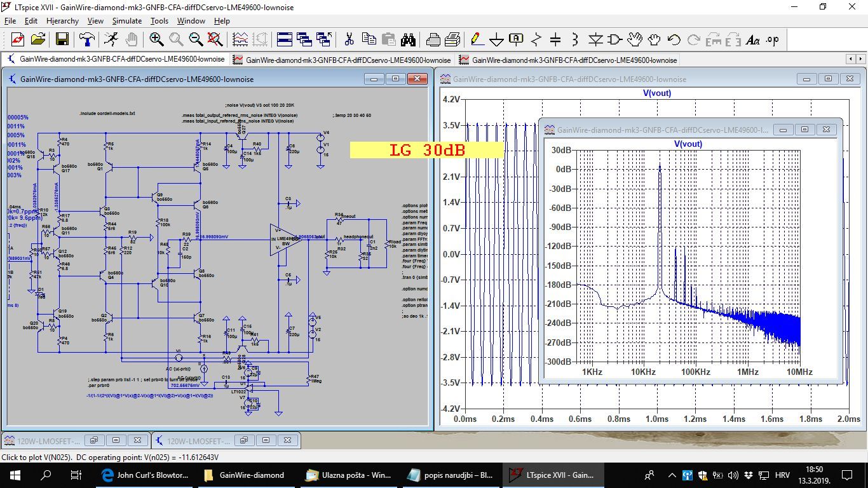This screenshot has height=488, width=868.
Task: Maximize the FFT plot child window
Action: coord(804,129)
